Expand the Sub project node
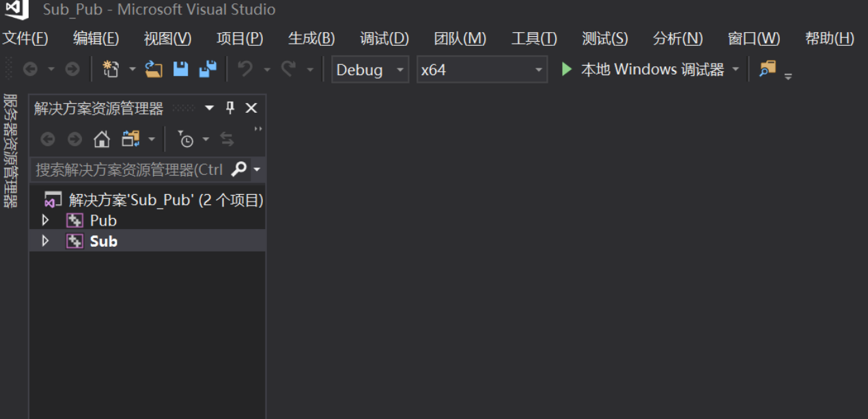The image size is (868, 419). pyautogui.click(x=46, y=241)
